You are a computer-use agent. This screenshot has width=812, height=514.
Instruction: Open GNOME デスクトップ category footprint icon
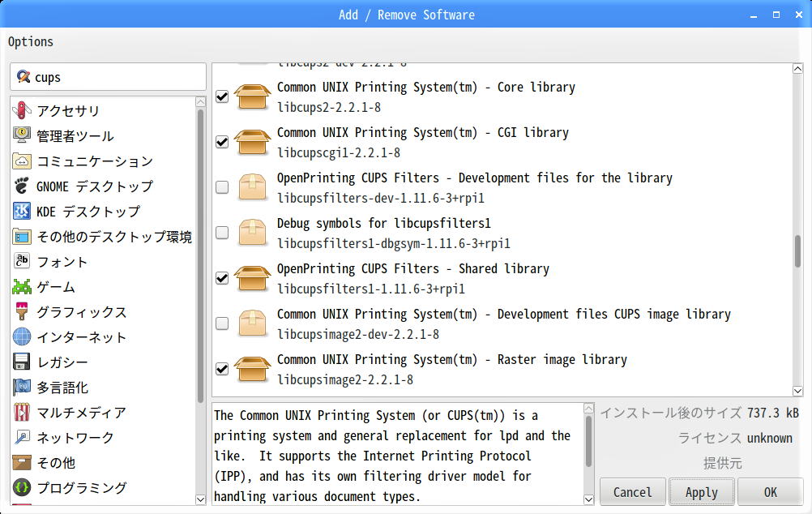point(22,186)
